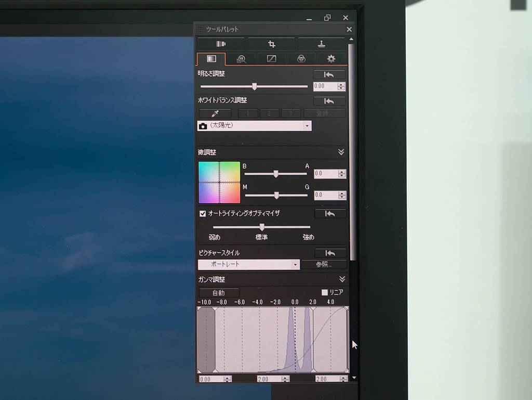Switch to the settings gear tab
Image resolution: width=532 pixels, height=400 pixels.
(x=331, y=59)
